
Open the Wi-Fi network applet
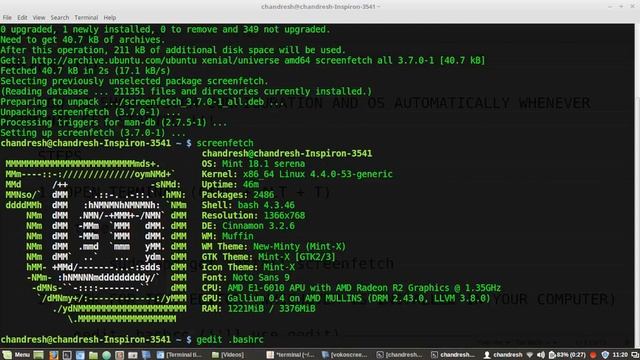click(x=530, y=355)
